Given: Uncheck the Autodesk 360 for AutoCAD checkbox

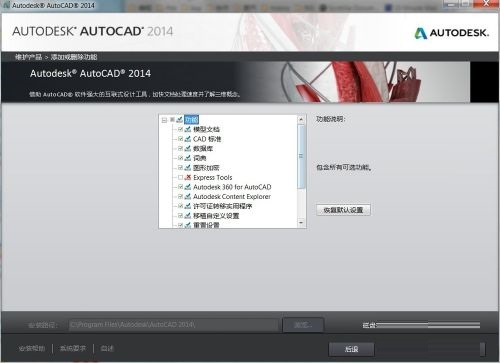Looking at the screenshot, I should (x=180, y=187).
